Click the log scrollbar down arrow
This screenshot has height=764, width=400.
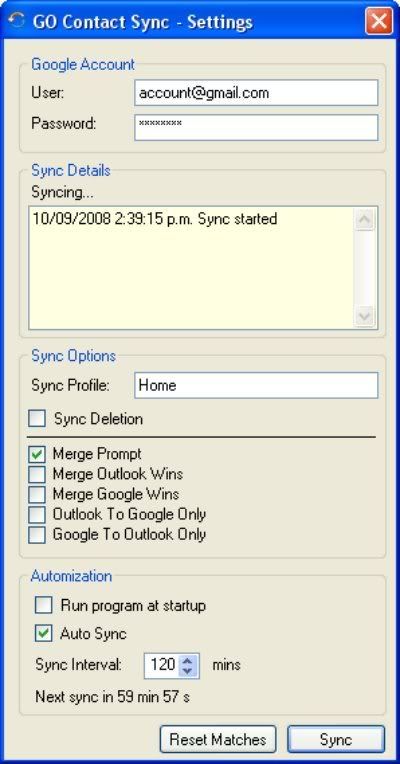click(364, 316)
